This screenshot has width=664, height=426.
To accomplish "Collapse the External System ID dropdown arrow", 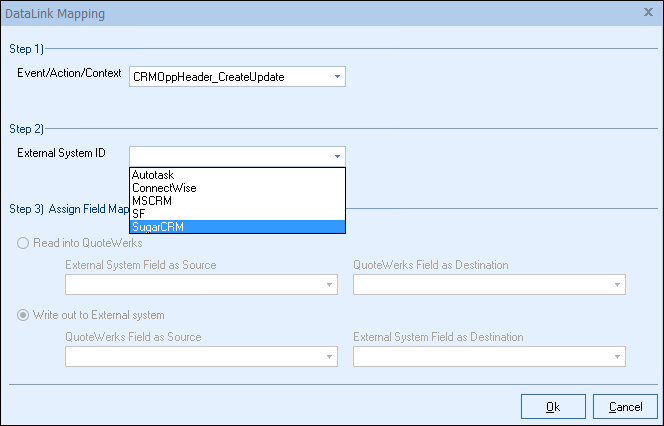I will [337, 156].
